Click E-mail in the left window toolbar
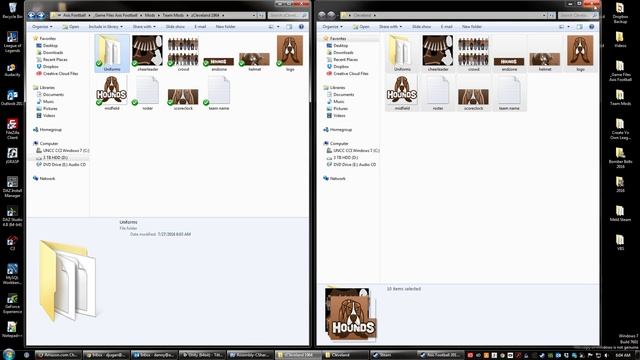640x360 pixels. (x=200, y=27)
